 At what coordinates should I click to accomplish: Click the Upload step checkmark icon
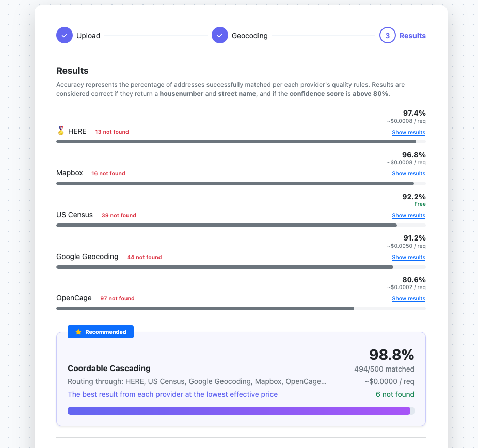64,35
